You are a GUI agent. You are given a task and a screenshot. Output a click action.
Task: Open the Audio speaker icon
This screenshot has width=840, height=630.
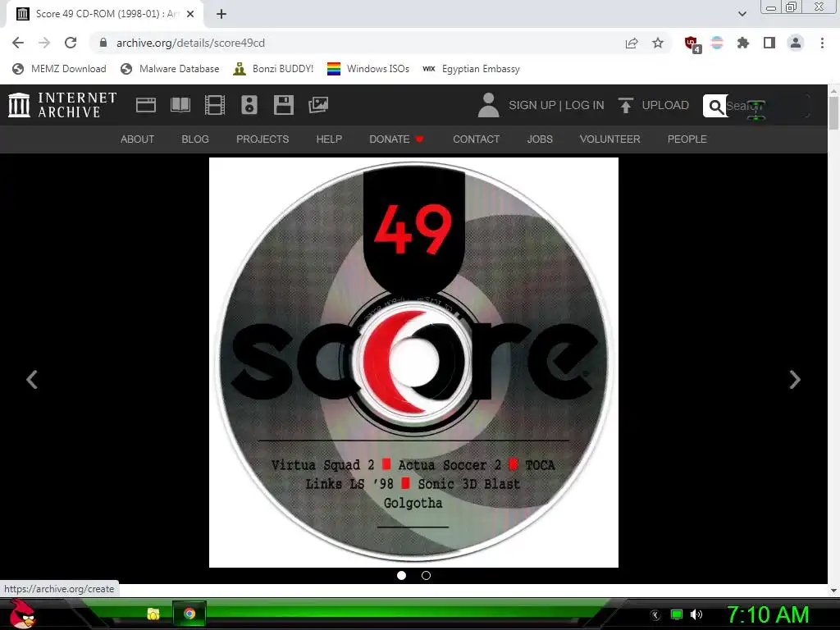click(249, 105)
